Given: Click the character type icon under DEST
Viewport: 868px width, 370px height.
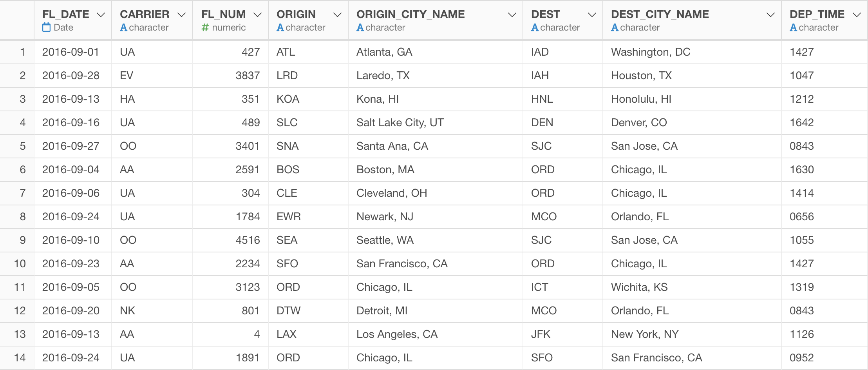Looking at the screenshot, I should click(535, 27).
